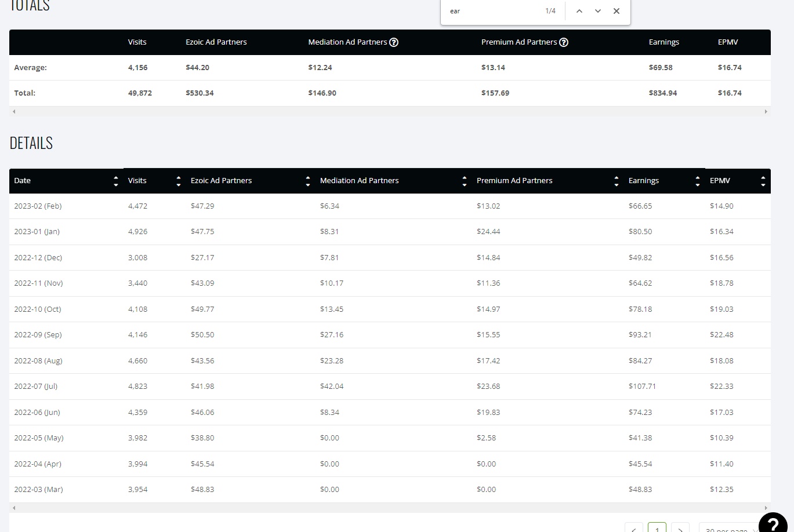
Task: Sort details table by Earnings
Action: [698, 181]
